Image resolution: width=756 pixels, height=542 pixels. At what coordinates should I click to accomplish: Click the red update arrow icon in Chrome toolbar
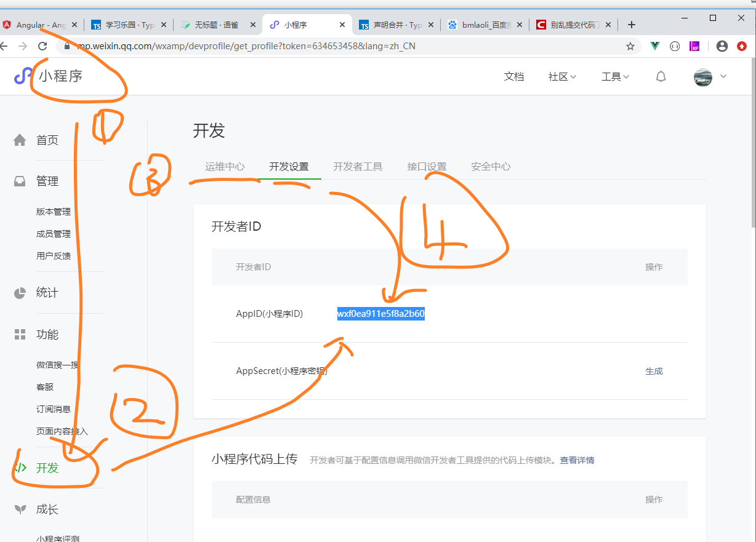[742, 46]
